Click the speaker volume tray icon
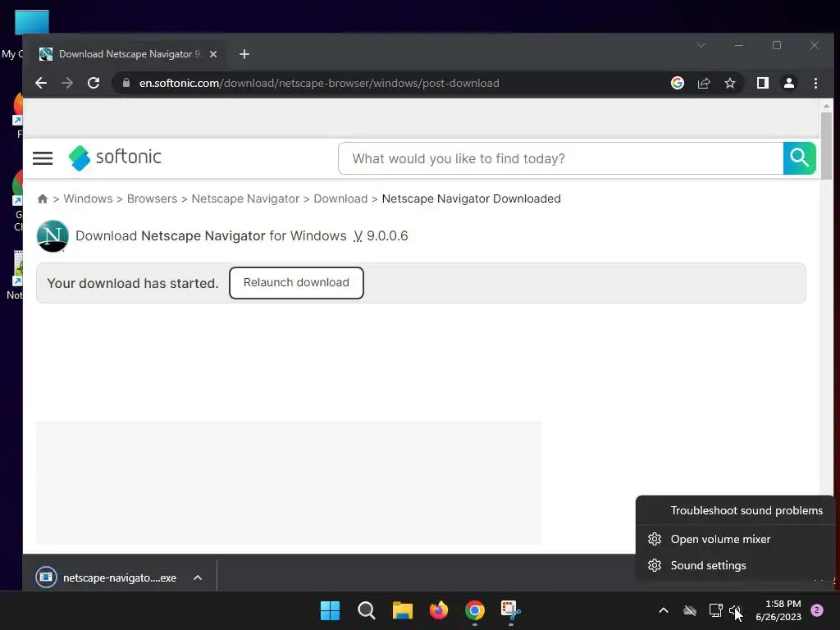 tap(735, 610)
